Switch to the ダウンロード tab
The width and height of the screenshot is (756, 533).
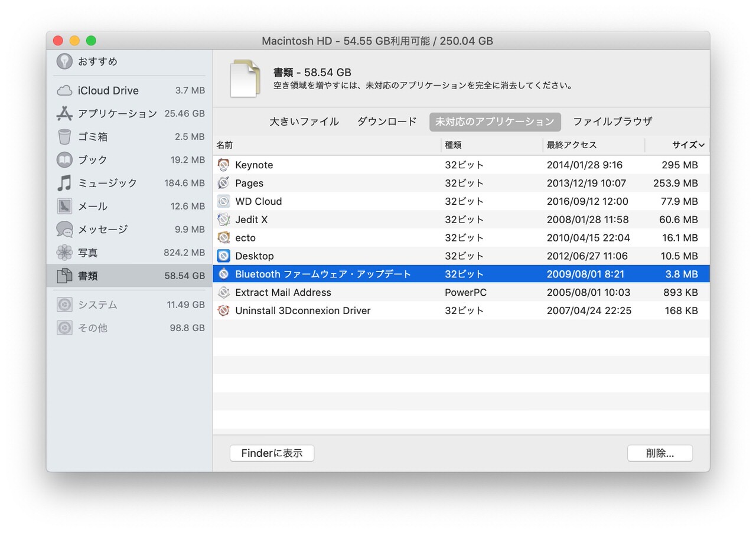387,122
